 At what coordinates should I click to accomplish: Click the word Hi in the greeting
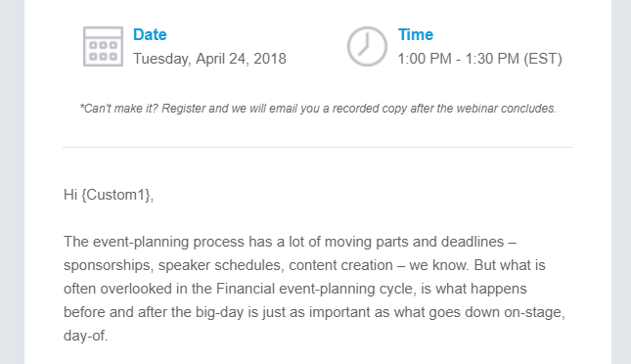70,195
